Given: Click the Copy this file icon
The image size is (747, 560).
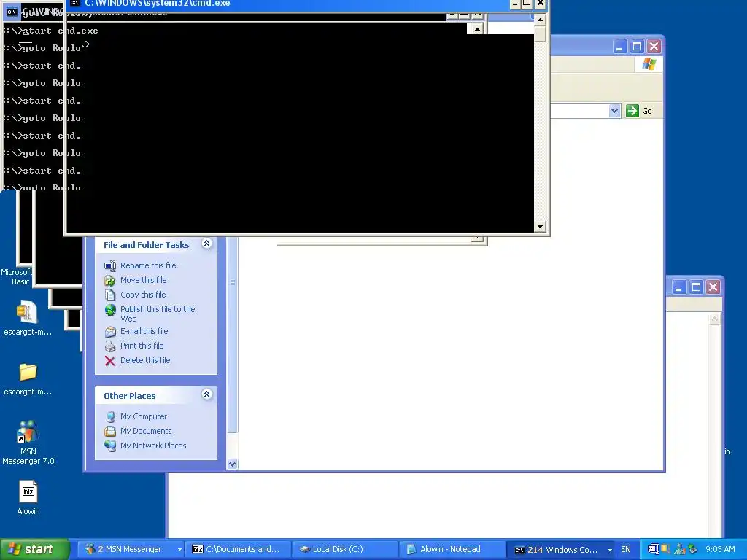Looking at the screenshot, I should coord(110,295).
